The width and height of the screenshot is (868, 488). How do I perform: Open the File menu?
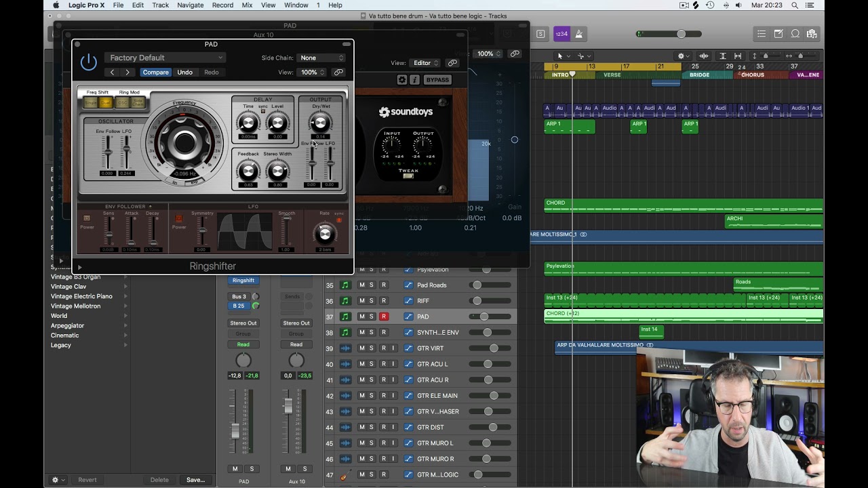[118, 5]
